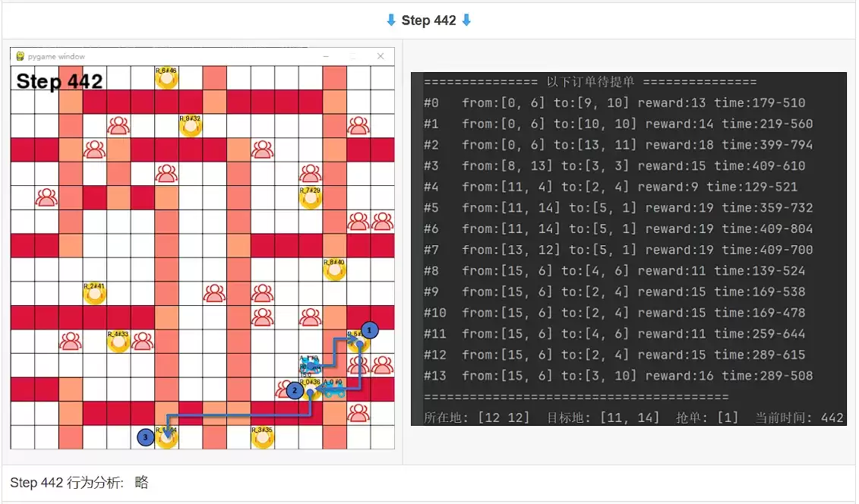The image size is (859, 504).
Task: Select order #13 reward:16 line
Action: point(618,376)
